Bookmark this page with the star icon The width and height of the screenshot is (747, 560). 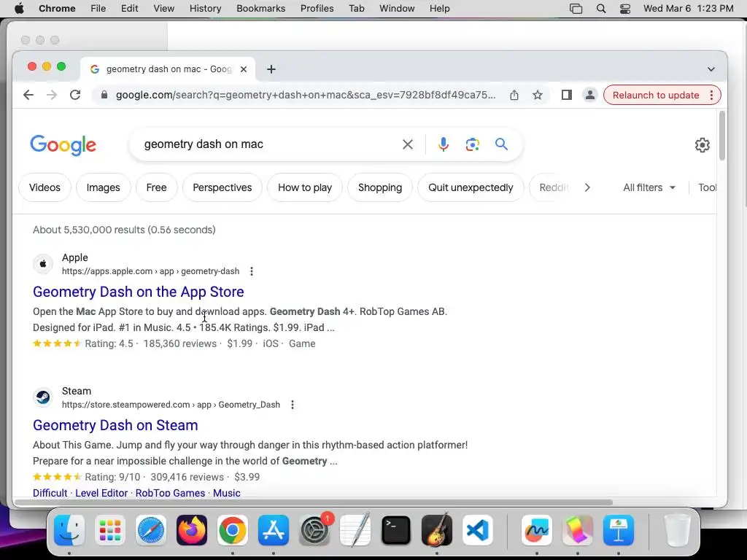(538, 96)
